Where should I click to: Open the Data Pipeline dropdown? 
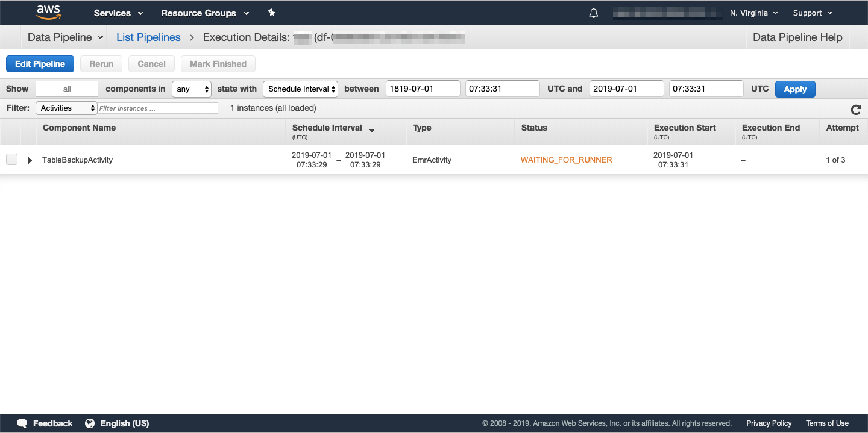(x=65, y=37)
